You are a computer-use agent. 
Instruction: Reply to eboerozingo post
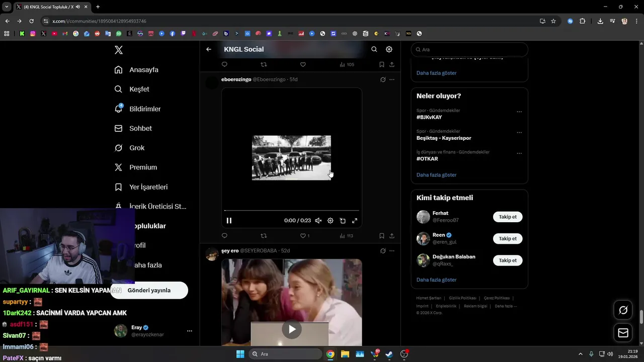pos(224,235)
